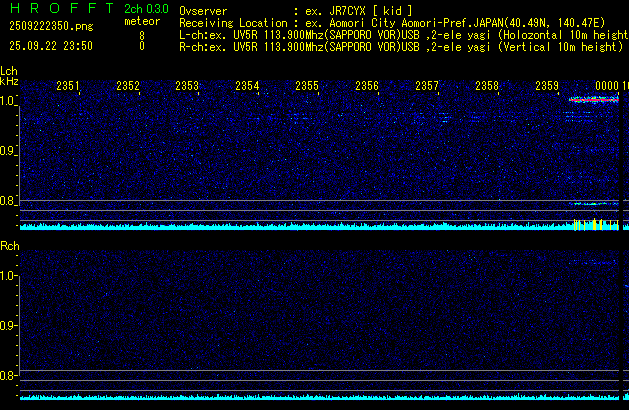Click the 2351 time marker
The image size is (629, 410).
68,87
